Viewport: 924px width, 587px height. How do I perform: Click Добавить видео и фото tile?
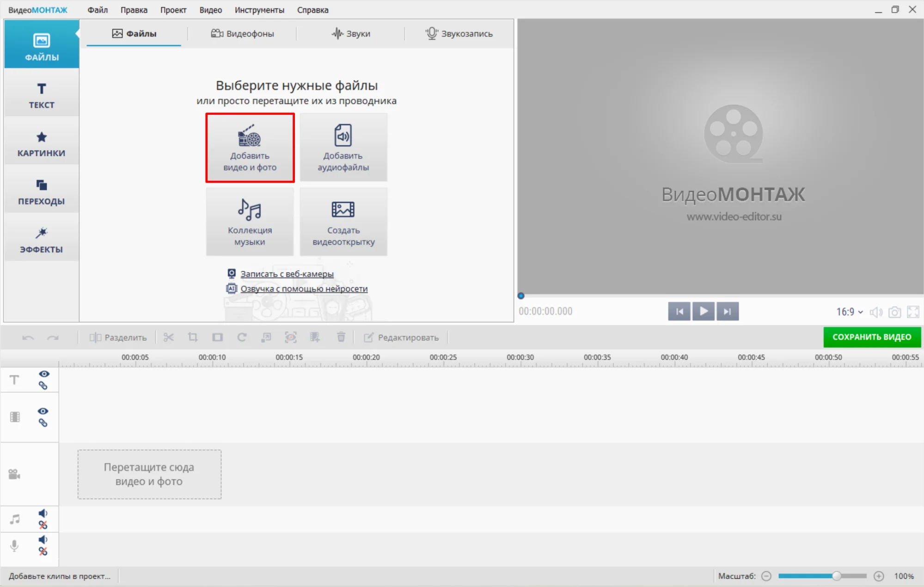point(250,148)
